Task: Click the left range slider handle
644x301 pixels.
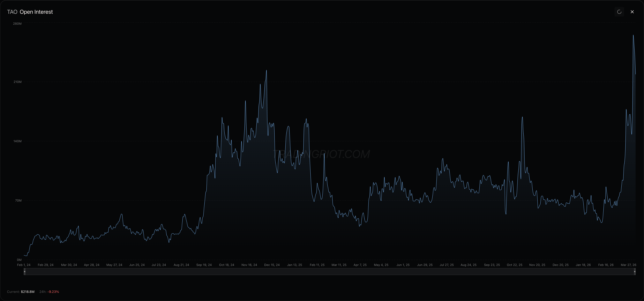Action: [x=25, y=272]
